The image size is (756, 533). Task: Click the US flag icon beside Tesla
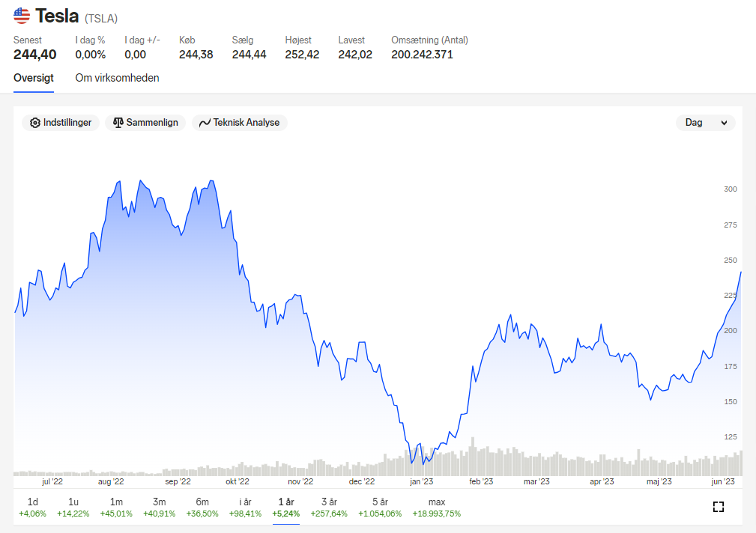(x=22, y=16)
